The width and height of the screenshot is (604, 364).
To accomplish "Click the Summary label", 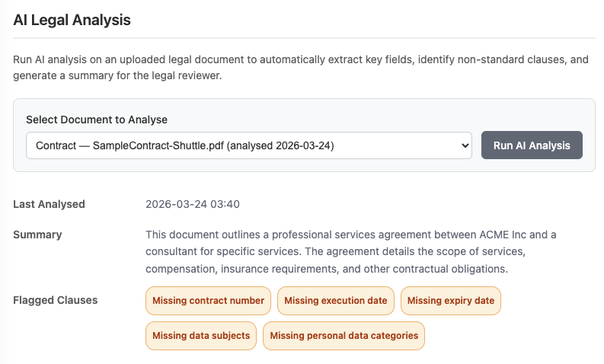I will click(37, 235).
